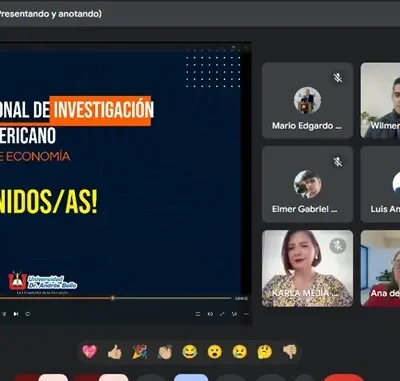Send the thinking face emoji
The image size is (400, 381).
pyautogui.click(x=265, y=352)
